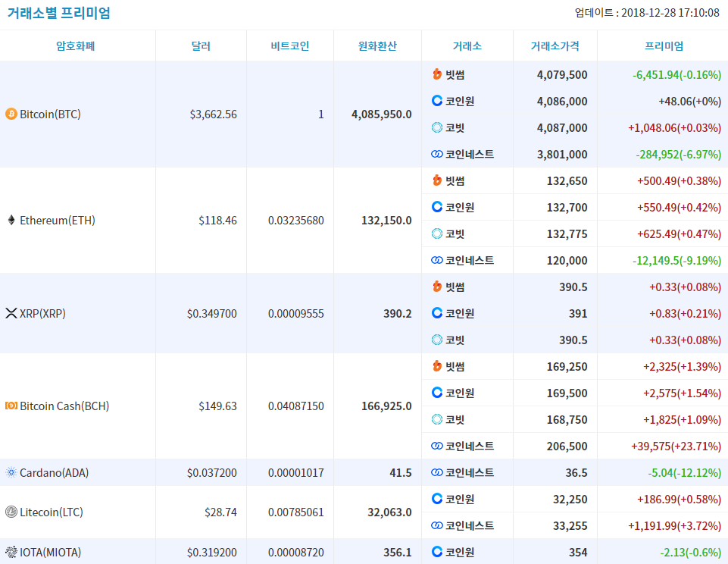Click the 달러 column header
This screenshot has height=564, width=728.
click(x=201, y=46)
